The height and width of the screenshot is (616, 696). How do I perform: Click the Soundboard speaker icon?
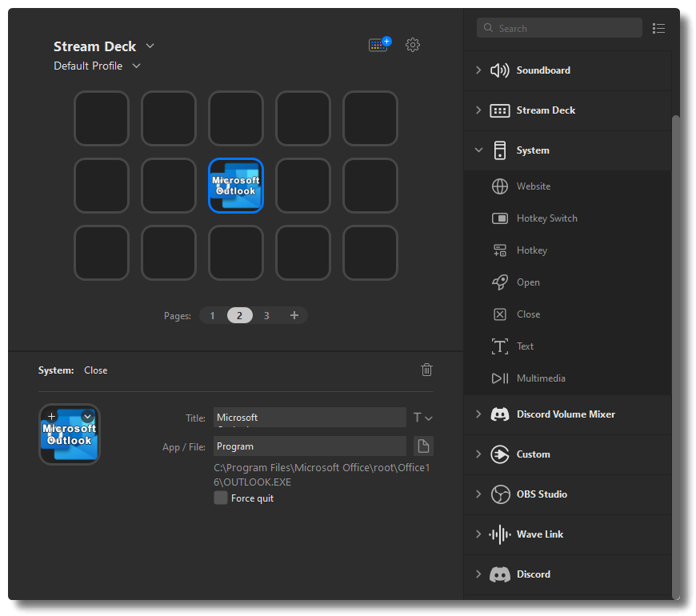499,70
